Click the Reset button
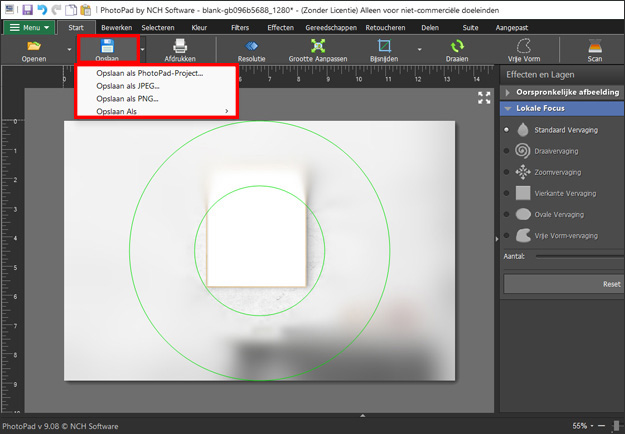This screenshot has width=625, height=434. point(564,284)
